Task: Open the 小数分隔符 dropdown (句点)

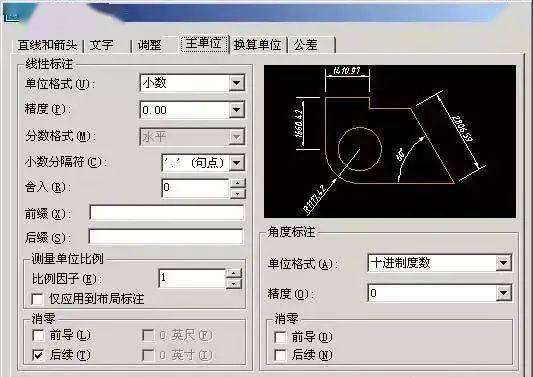Action: [237, 163]
